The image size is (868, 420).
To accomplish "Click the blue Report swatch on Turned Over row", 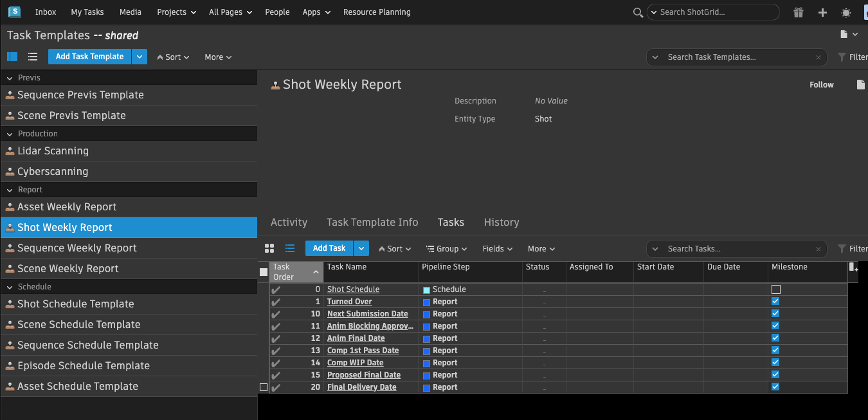I will pos(426,302).
